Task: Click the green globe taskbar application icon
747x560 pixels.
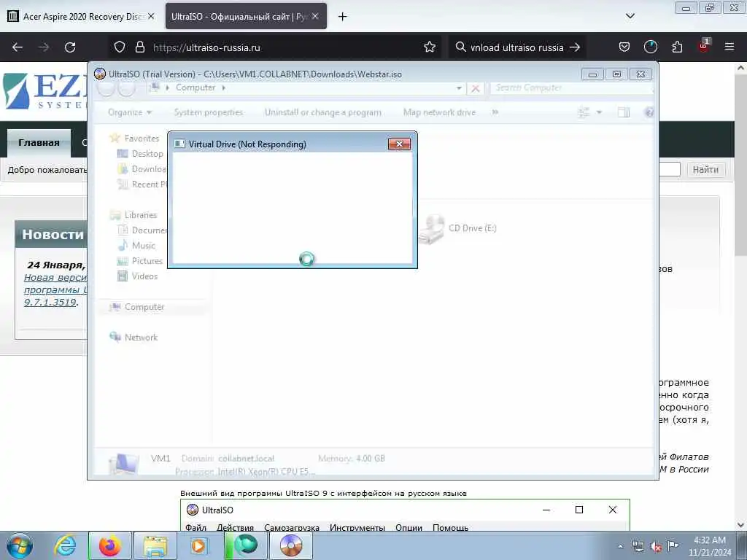Action: tap(245, 545)
